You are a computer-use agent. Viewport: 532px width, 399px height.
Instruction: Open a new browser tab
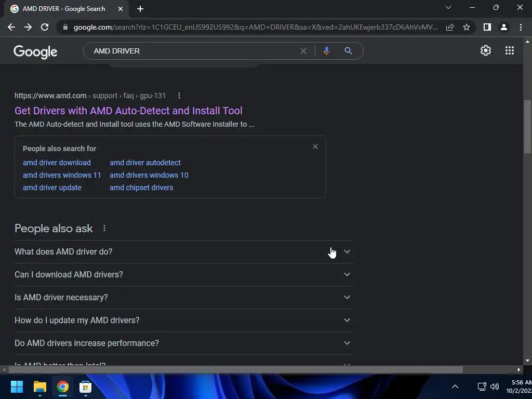[140, 9]
